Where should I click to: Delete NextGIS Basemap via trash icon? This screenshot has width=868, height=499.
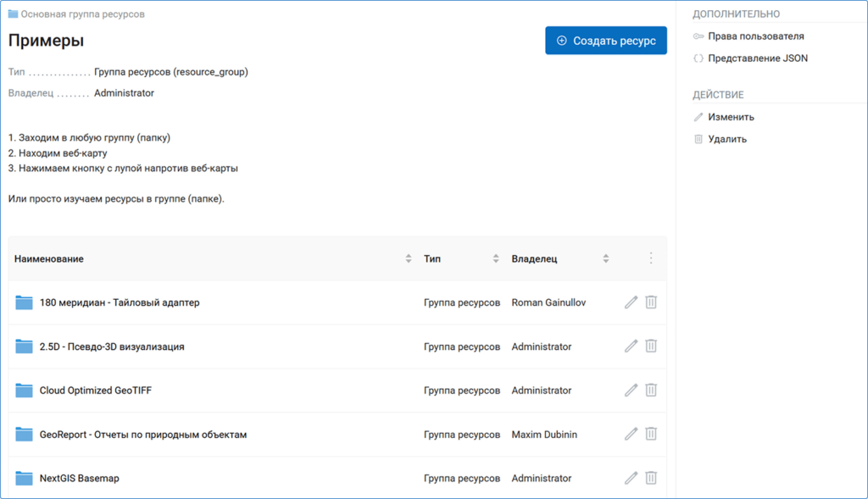coord(651,478)
